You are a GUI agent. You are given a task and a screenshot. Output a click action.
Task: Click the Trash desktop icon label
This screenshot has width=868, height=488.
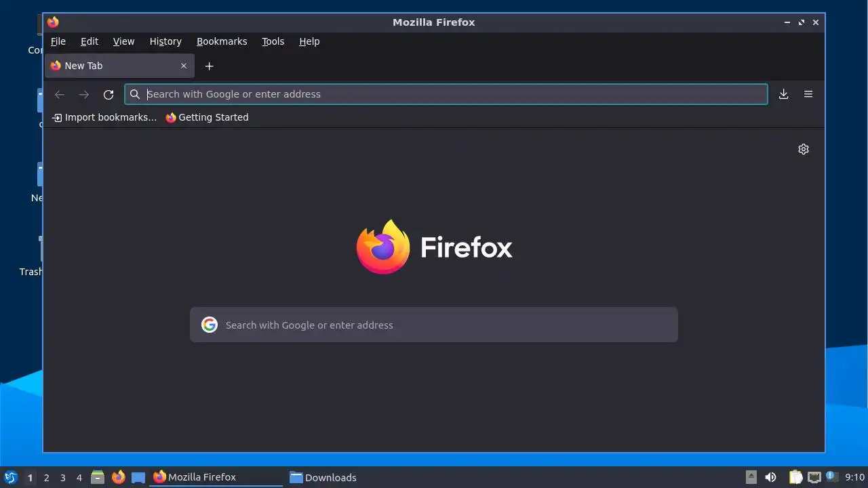pos(31,272)
